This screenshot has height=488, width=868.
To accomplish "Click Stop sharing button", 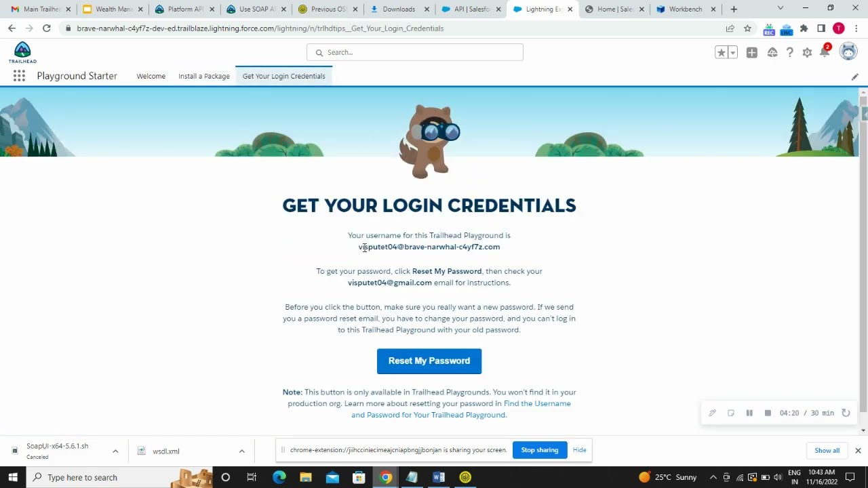I will [x=540, y=450].
